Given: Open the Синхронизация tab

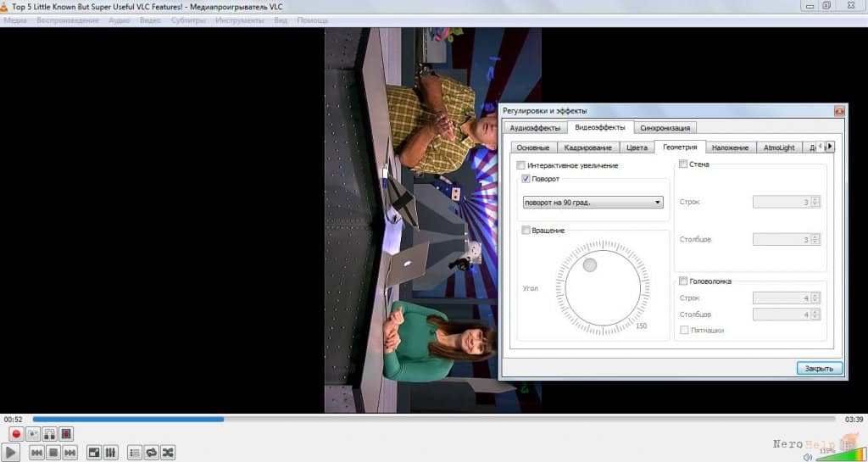Looking at the screenshot, I should [x=665, y=128].
